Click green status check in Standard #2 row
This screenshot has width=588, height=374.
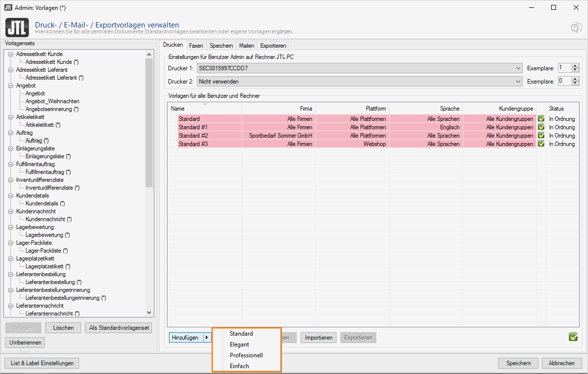point(541,136)
